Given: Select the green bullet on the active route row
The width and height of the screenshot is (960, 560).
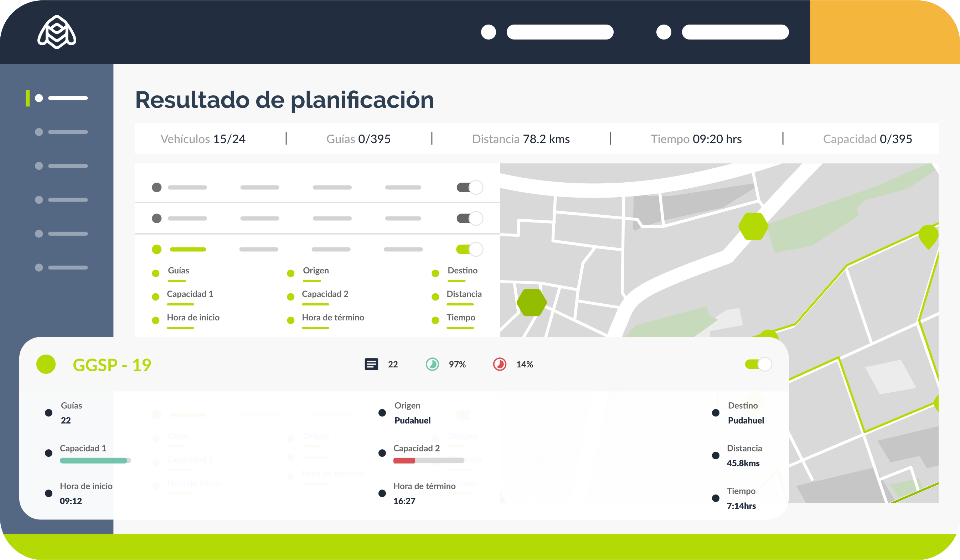Looking at the screenshot, I should point(156,249).
